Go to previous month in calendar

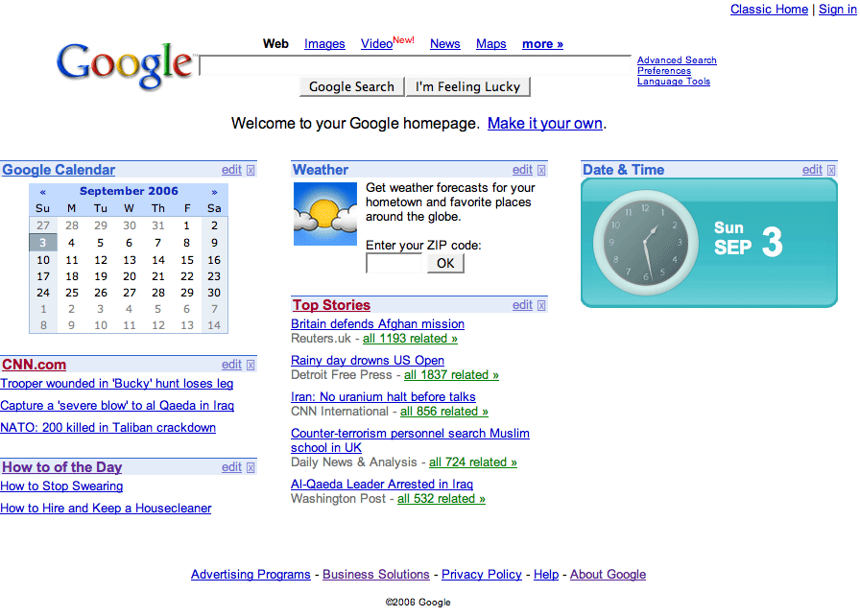(x=43, y=192)
